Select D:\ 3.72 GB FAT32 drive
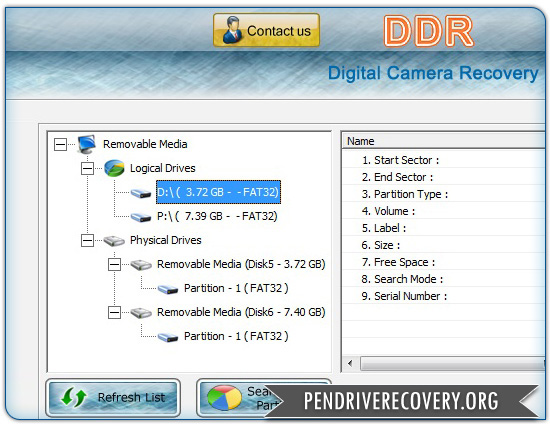 point(218,192)
